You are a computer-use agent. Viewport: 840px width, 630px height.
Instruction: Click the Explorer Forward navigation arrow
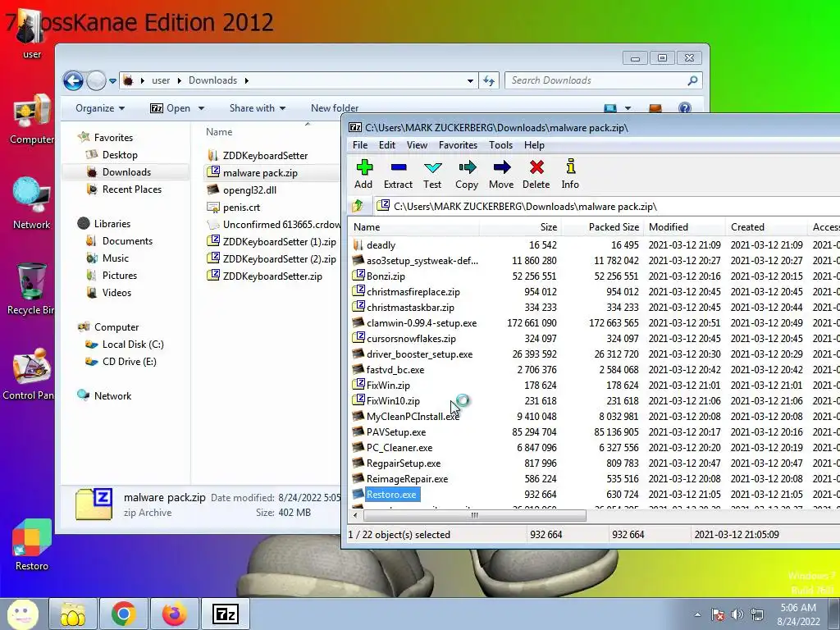tap(96, 81)
